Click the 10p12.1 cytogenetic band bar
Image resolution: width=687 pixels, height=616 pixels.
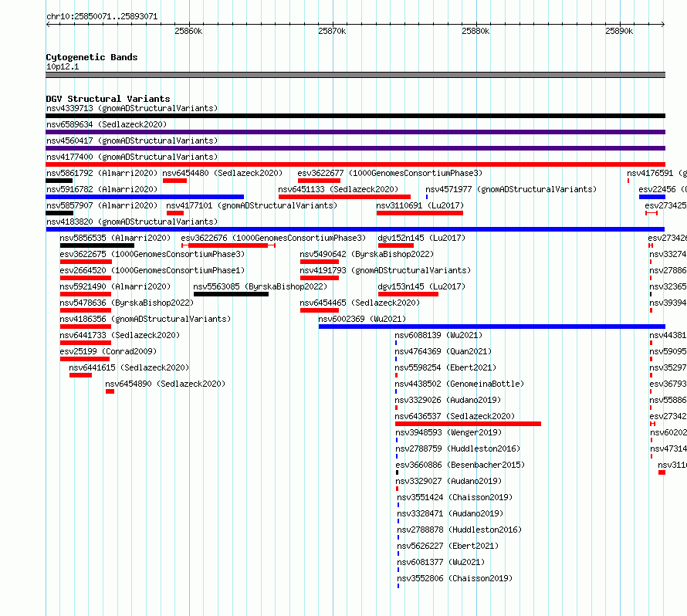tap(355, 75)
